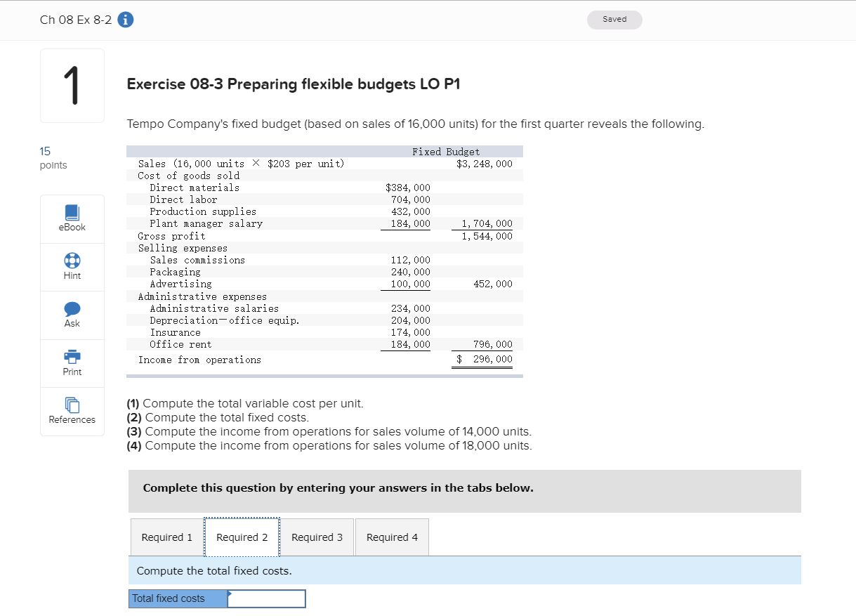This screenshot has width=856, height=616.
Task: Click the Saved status button
Action: [614, 20]
